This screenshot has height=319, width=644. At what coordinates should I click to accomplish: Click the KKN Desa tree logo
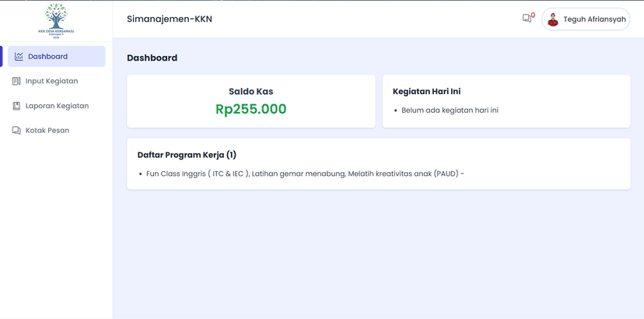pos(56,19)
